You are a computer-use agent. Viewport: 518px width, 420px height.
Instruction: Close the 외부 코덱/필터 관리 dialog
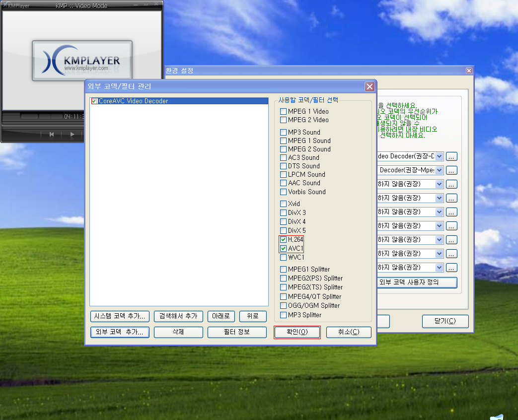tap(370, 86)
